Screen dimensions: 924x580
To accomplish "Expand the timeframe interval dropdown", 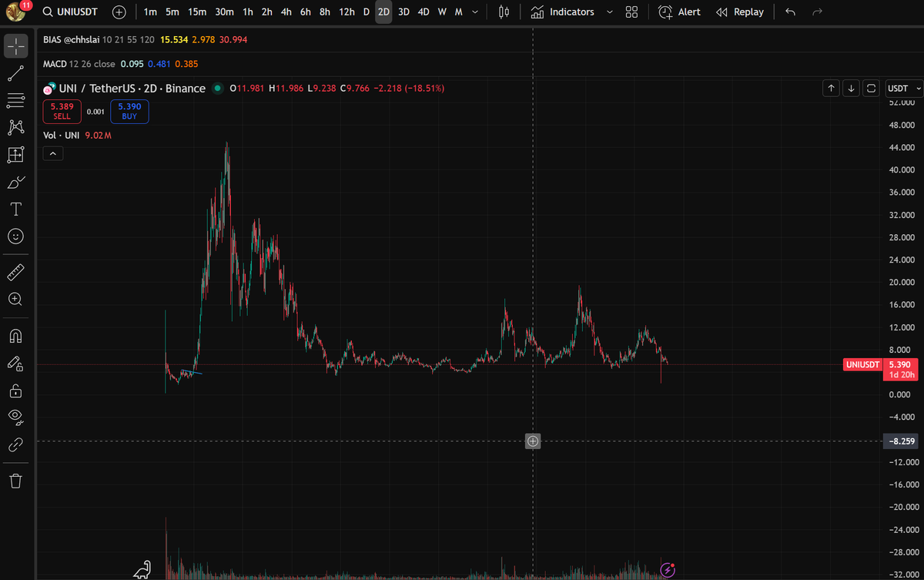I will click(476, 12).
